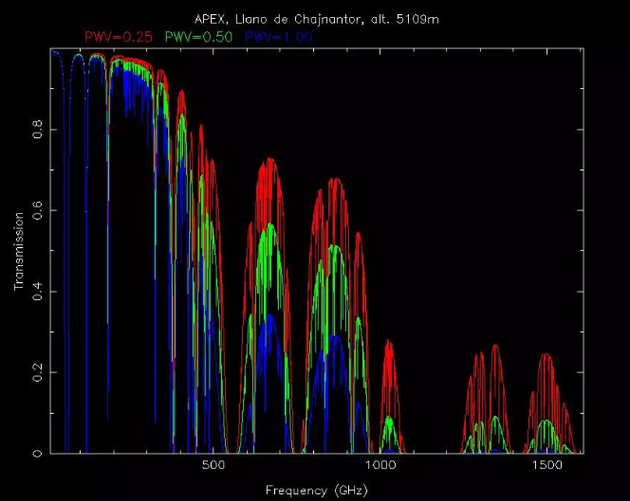Click the 0.4 tick label on y-axis

coord(37,292)
